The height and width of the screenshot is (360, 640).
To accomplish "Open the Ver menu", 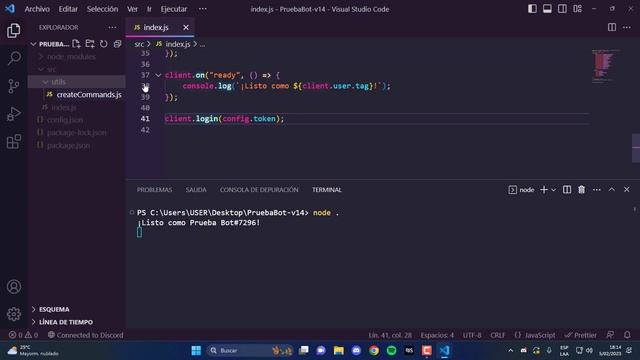I will pyautogui.click(x=132, y=9).
